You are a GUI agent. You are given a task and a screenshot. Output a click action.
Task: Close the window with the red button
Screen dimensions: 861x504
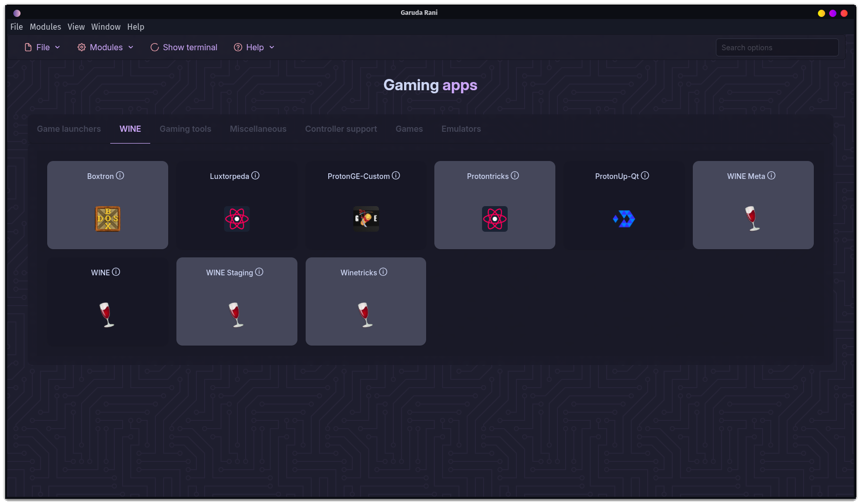tap(844, 13)
